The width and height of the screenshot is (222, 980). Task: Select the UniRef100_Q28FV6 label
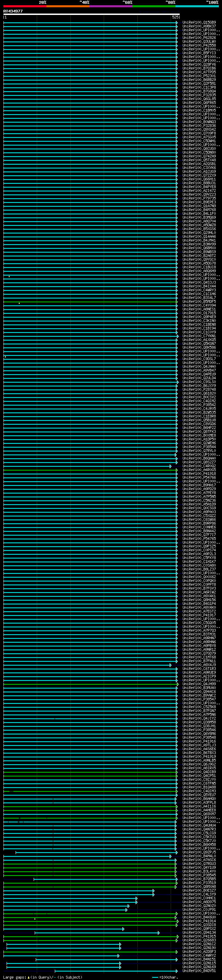(x=199, y=65)
